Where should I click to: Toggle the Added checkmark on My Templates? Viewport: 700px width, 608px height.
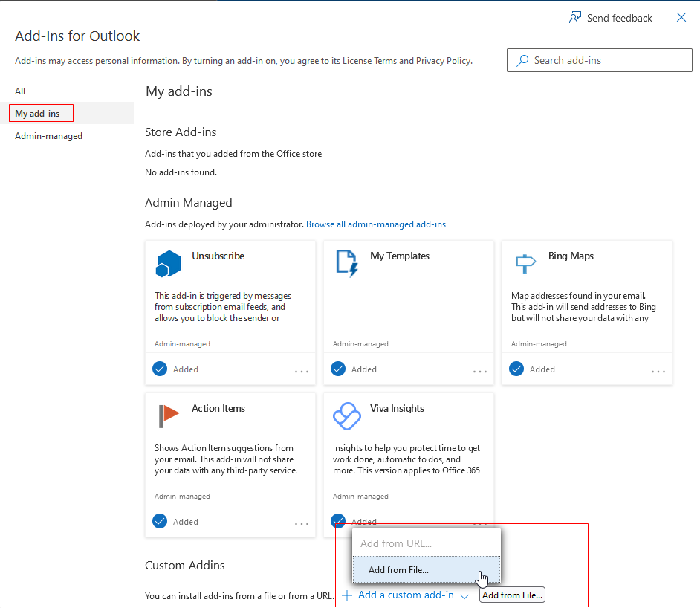point(338,369)
